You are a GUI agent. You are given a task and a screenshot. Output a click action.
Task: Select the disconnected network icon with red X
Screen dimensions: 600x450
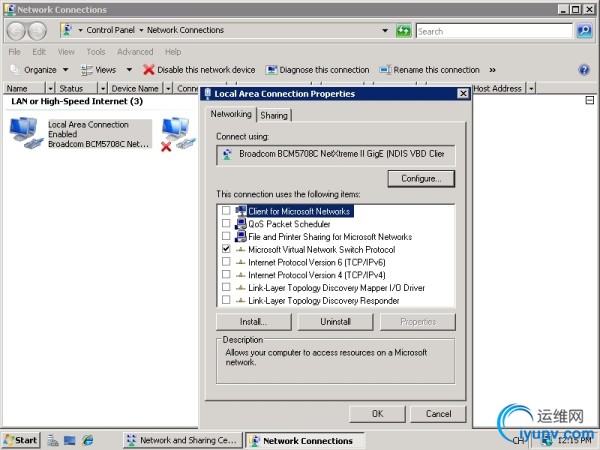click(x=178, y=134)
